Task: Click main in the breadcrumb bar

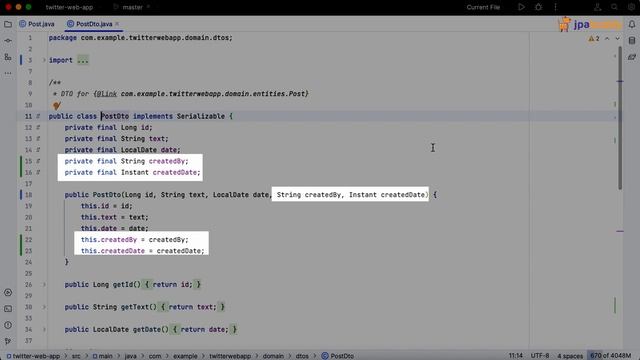Action: (102, 356)
